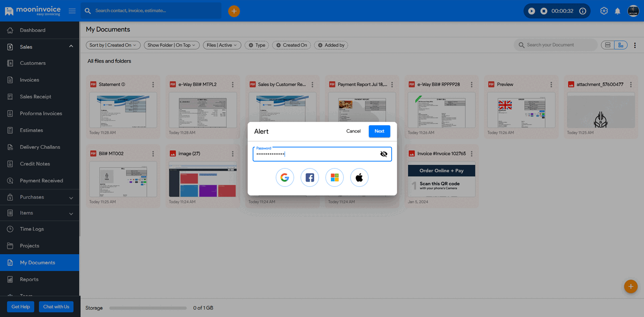Open Delivery Challans in sidebar
This screenshot has width=644, height=317.
tap(40, 147)
